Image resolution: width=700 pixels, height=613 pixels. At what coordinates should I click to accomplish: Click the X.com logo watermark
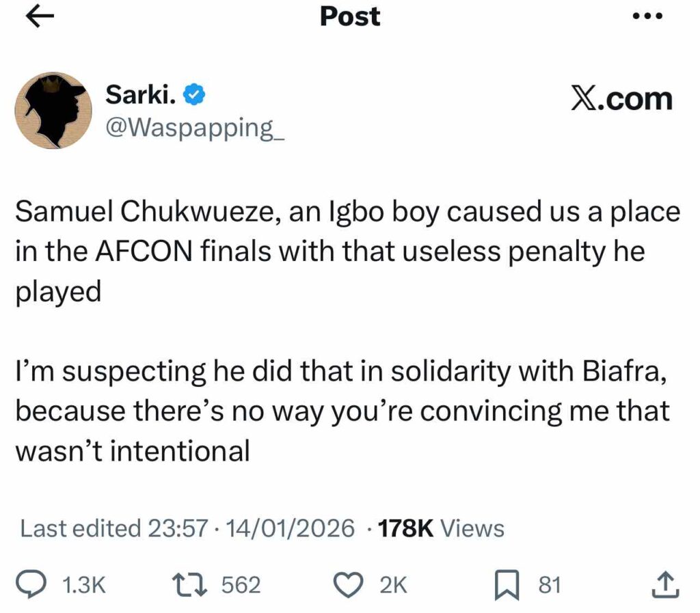pyautogui.click(x=621, y=99)
